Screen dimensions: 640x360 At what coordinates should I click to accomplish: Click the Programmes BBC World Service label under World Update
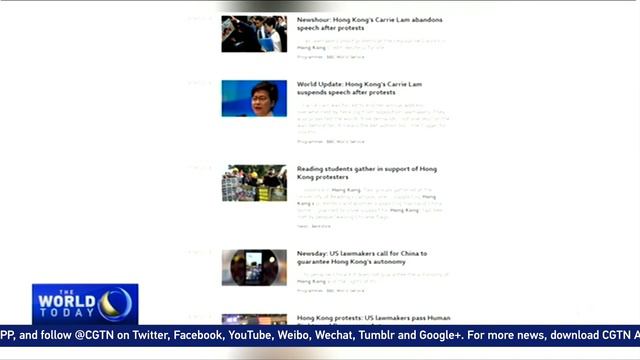331,142
